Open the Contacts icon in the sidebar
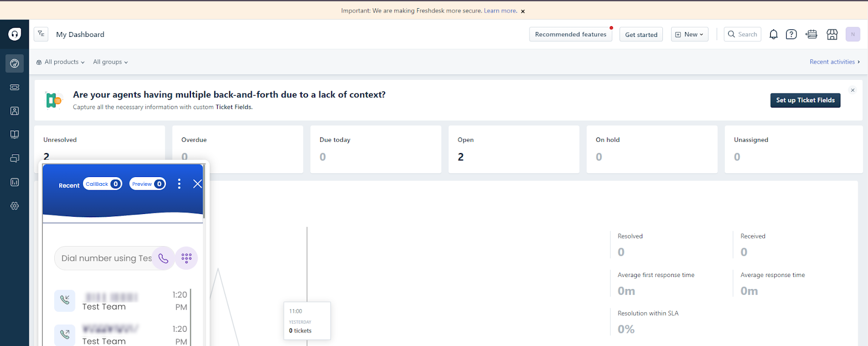Screen dimensions: 868x346 15,111
